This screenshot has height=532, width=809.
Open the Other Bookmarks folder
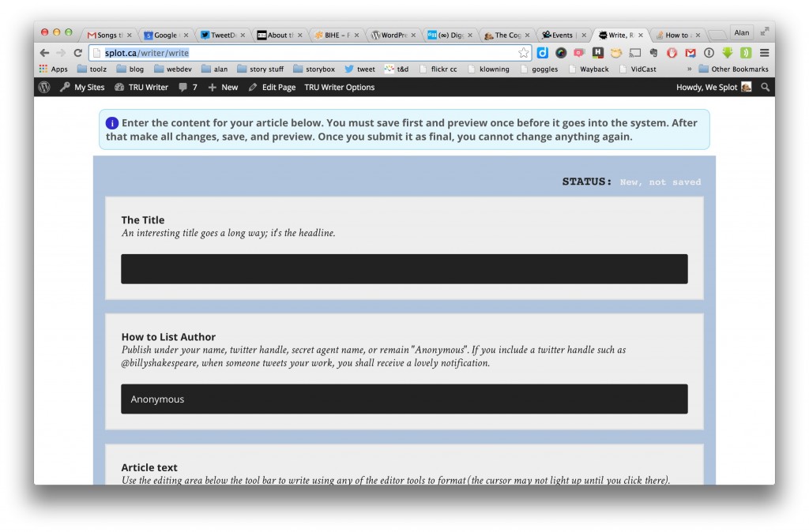[x=734, y=69]
